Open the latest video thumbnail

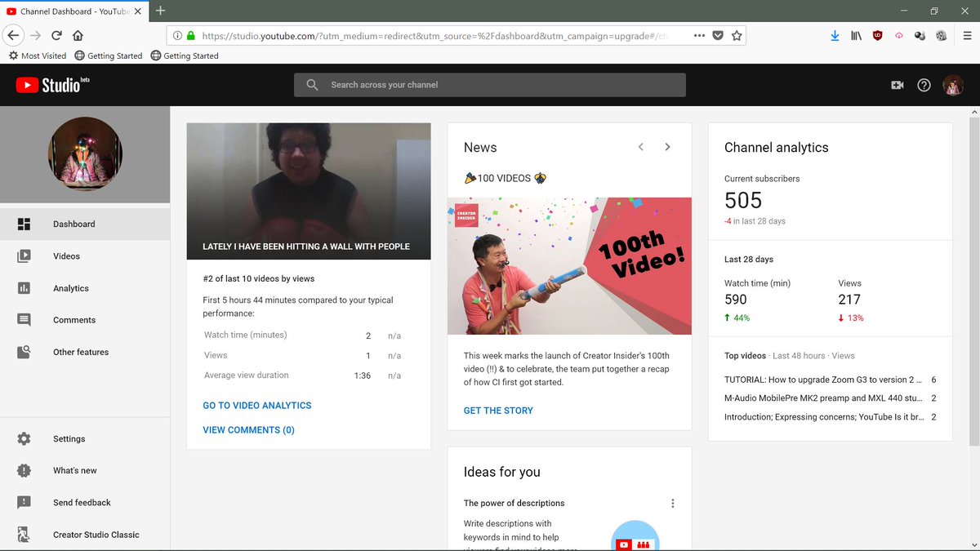(x=309, y=191)
